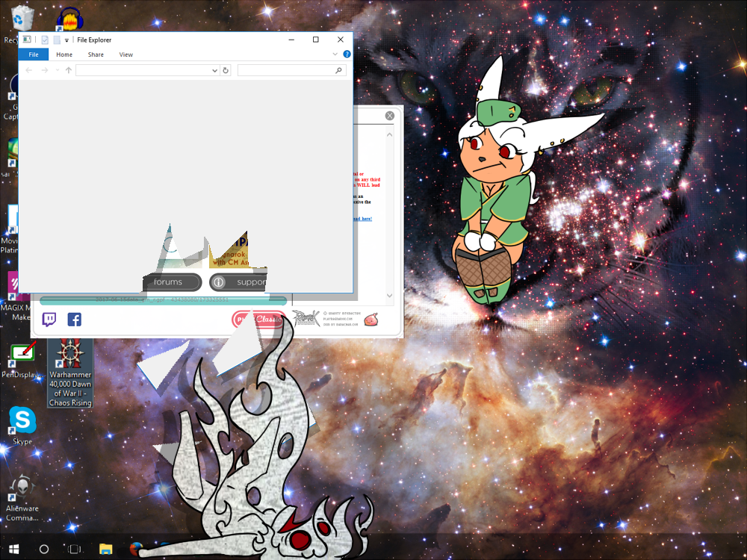Click the forums button in launcher
Viewport: 747px width, 560px height.
[x=172, y=282]
